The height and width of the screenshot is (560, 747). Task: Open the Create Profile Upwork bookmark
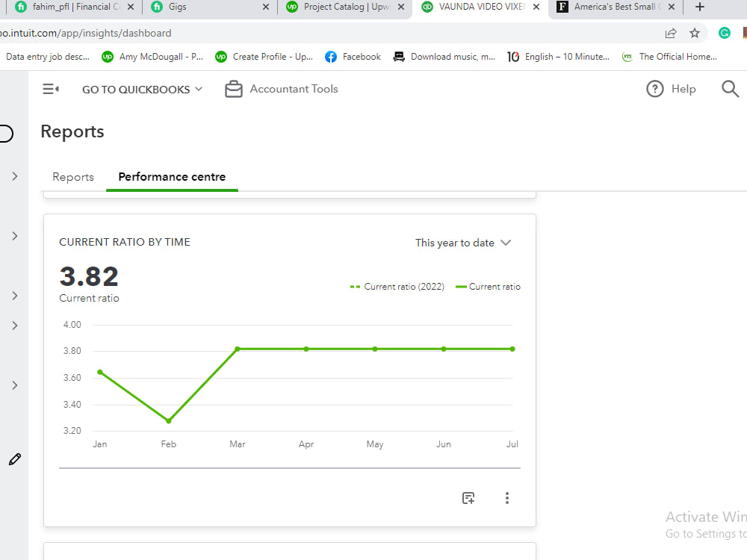(x=264, y=57)
